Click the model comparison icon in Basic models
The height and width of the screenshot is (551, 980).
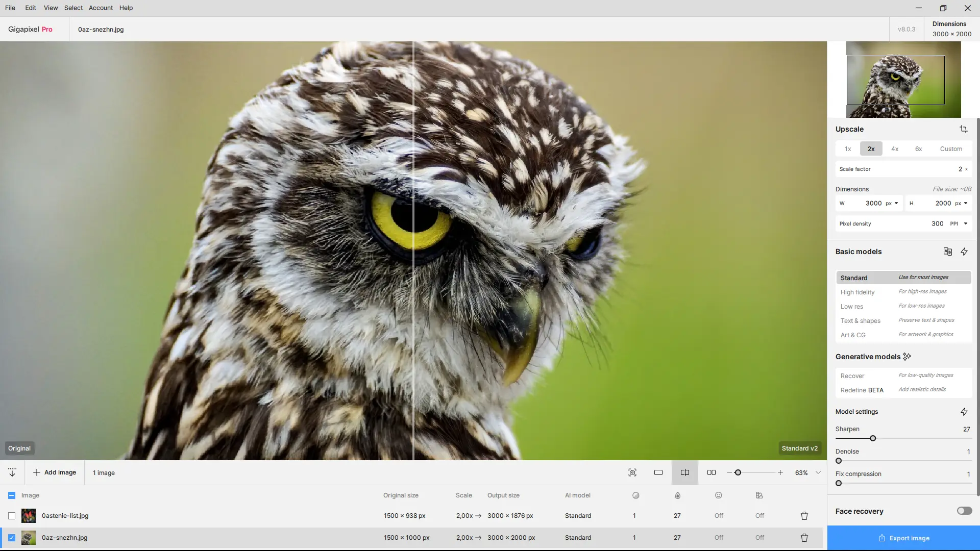947,252
